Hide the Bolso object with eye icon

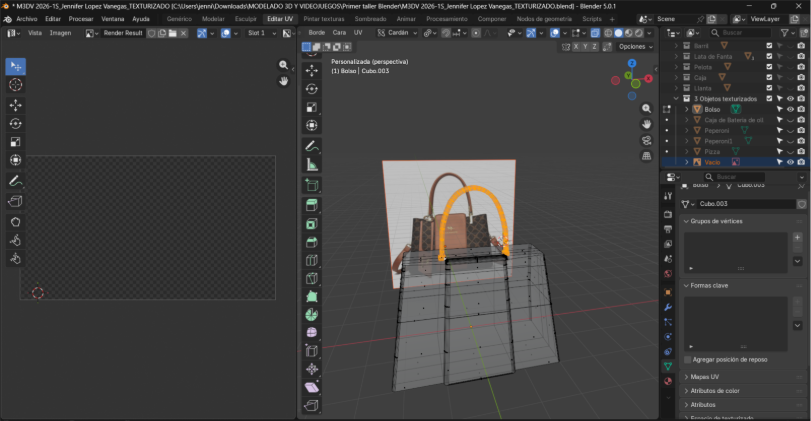[x=789, y=109]
